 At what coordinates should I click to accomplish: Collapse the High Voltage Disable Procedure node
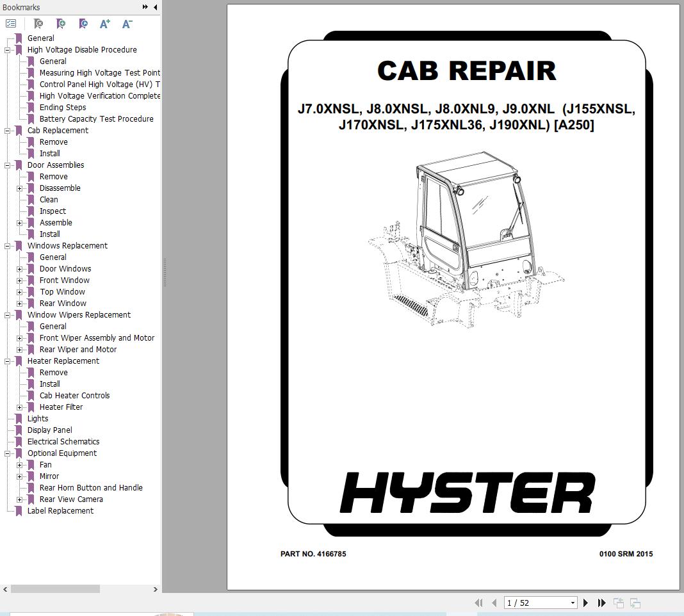(x=8, y=50)
